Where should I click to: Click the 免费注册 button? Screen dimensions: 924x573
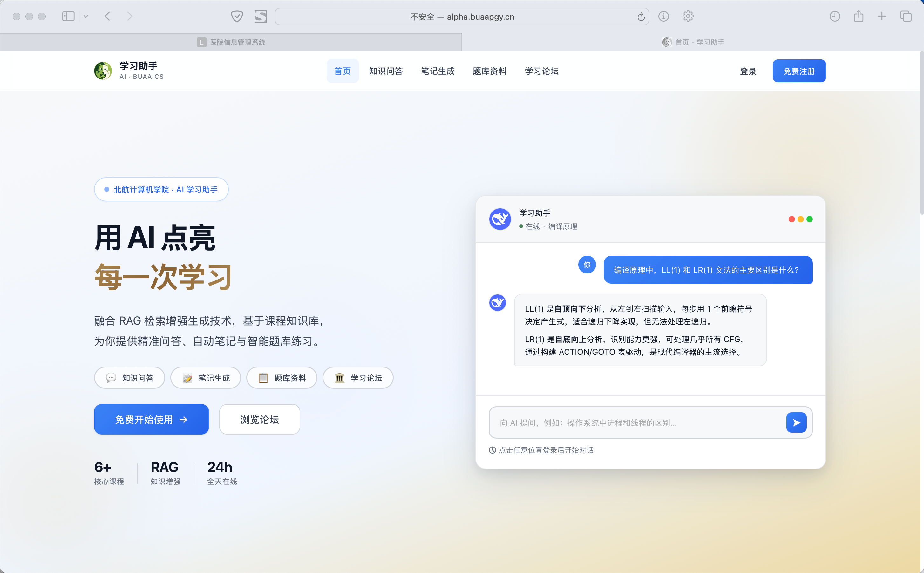[799, 71]
